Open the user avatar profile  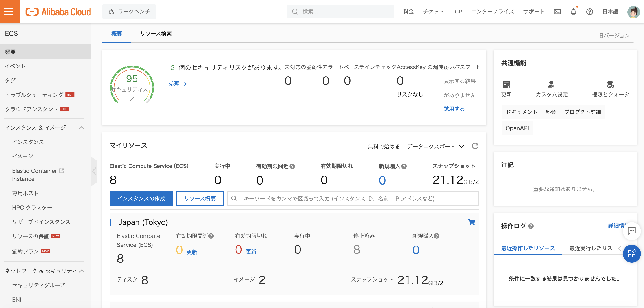633,11
